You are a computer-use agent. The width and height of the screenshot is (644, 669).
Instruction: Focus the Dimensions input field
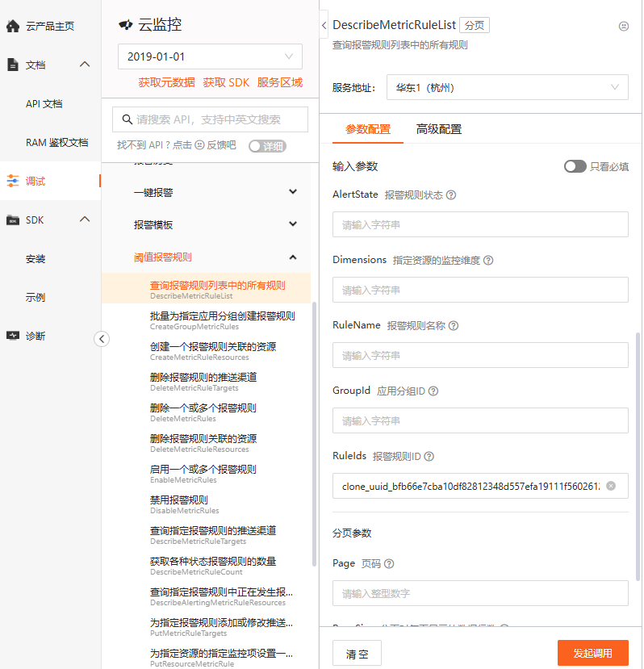click(480, 290)
